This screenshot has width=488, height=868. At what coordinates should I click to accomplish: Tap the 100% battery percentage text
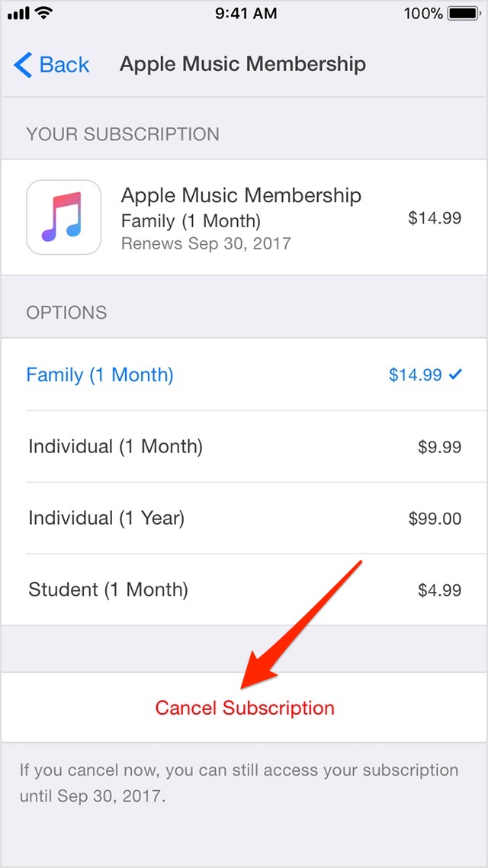(423, 14)
